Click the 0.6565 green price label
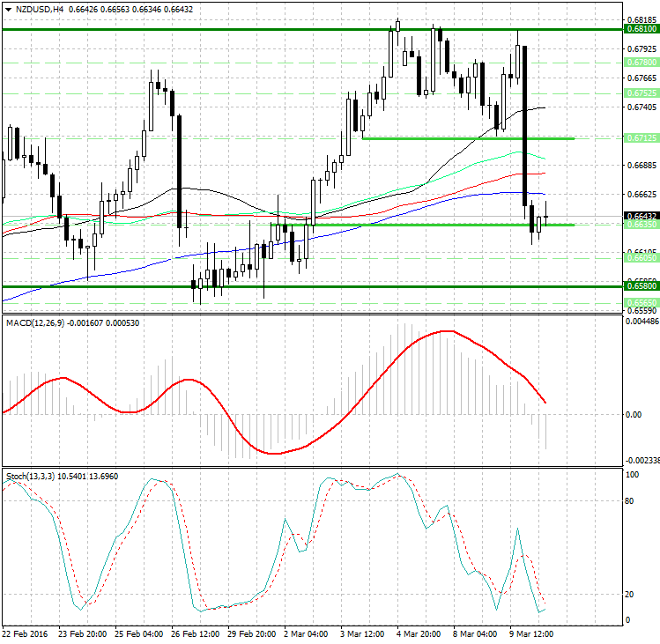 [641, 301]
